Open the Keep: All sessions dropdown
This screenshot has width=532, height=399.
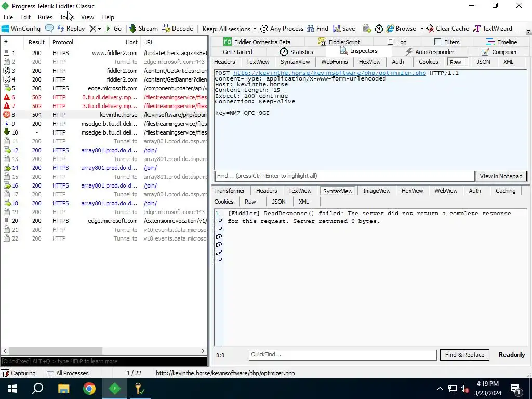229,29
